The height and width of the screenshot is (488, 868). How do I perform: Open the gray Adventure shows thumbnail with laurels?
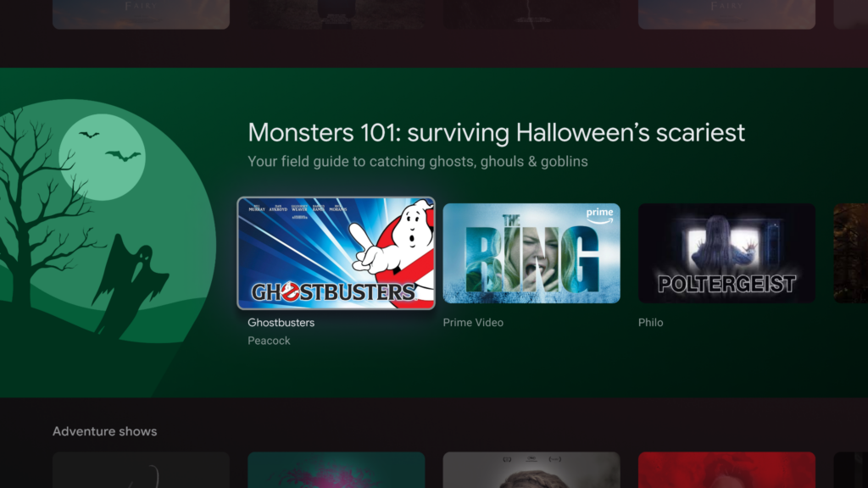click(531, 469)
